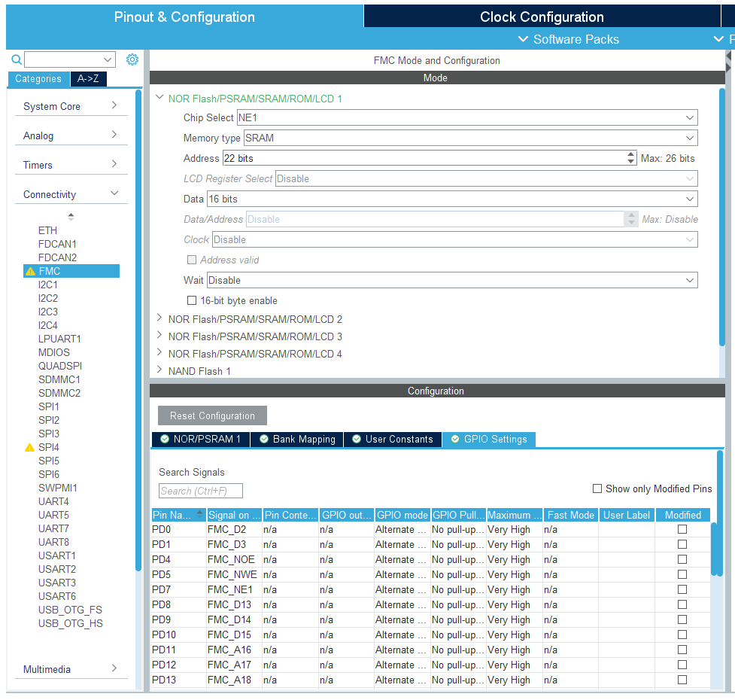The width and height of the screenshot is (735, 700).
Task: Check the Modified box for PD0 row
Action: point(682,529)
